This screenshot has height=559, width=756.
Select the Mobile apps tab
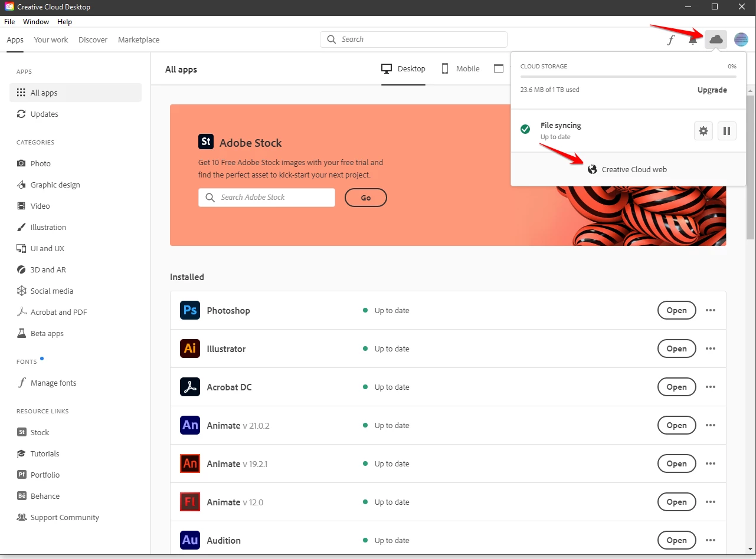[460, 69]
